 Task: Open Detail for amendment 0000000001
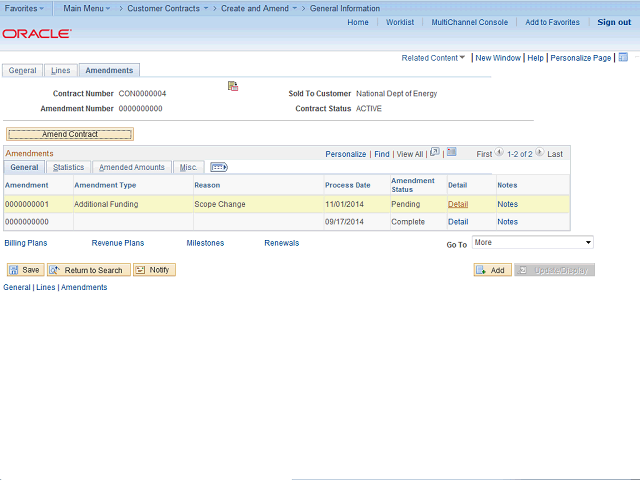click(x=458, y=204)
